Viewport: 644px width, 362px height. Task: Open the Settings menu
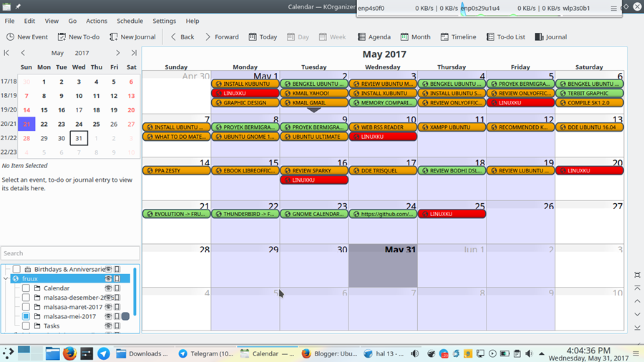point(165,21)
